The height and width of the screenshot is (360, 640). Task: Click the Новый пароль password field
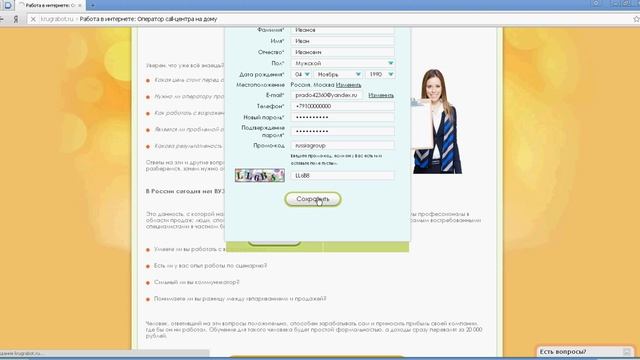(342, 118)
